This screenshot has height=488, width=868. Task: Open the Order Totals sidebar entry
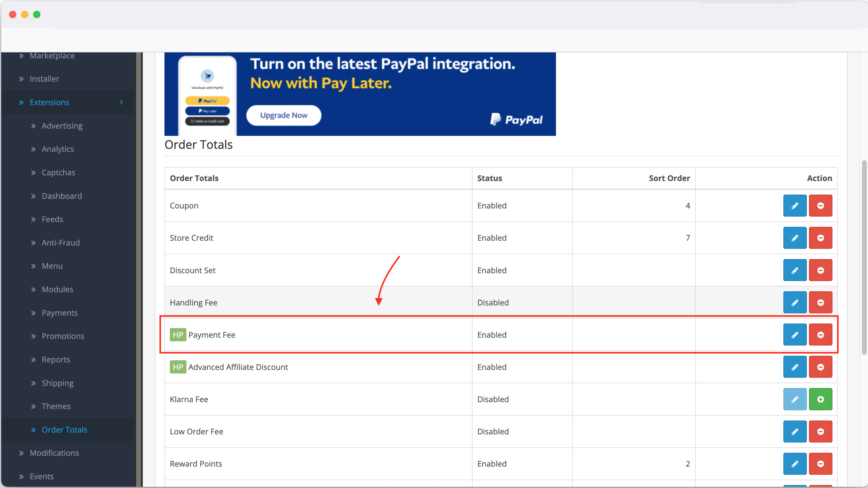[64, 430]
